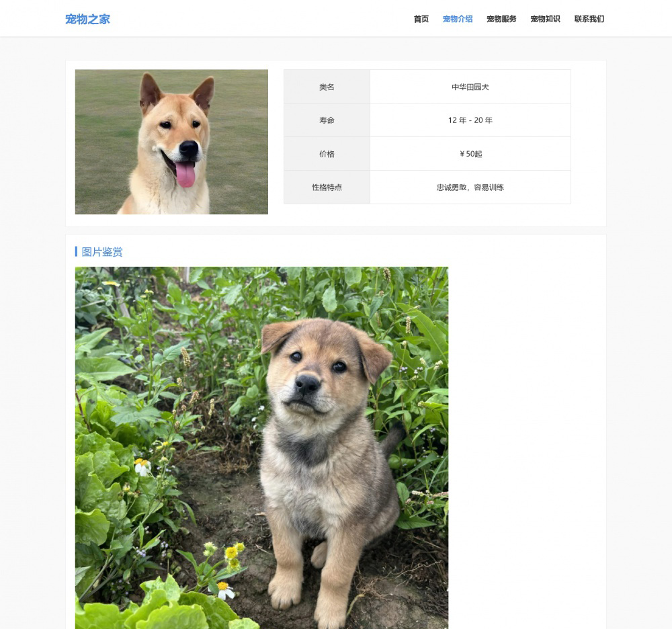Select the 宠物介绍 navigation tab
This screenshot has width=672, height=629.
tap(457, 19)
